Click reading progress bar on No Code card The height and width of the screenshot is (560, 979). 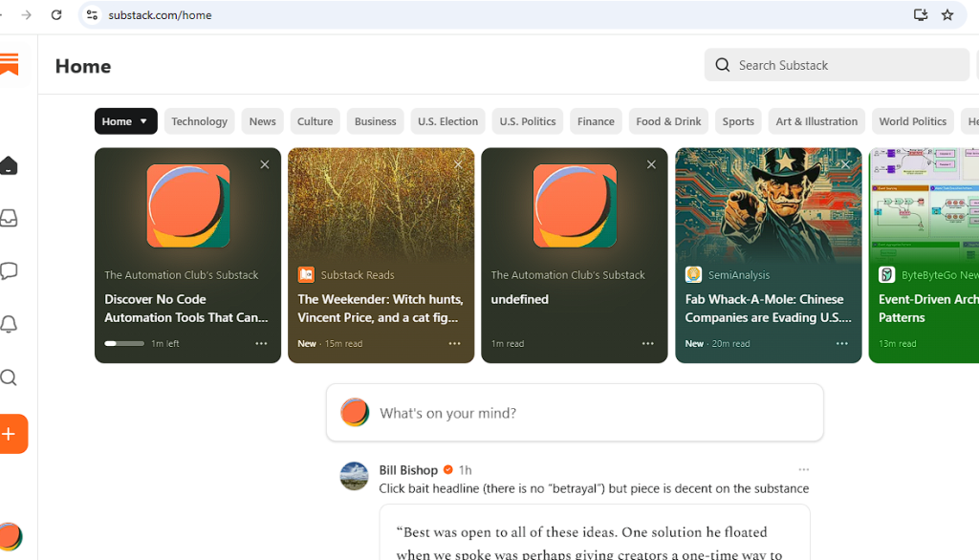pos(124,343)
